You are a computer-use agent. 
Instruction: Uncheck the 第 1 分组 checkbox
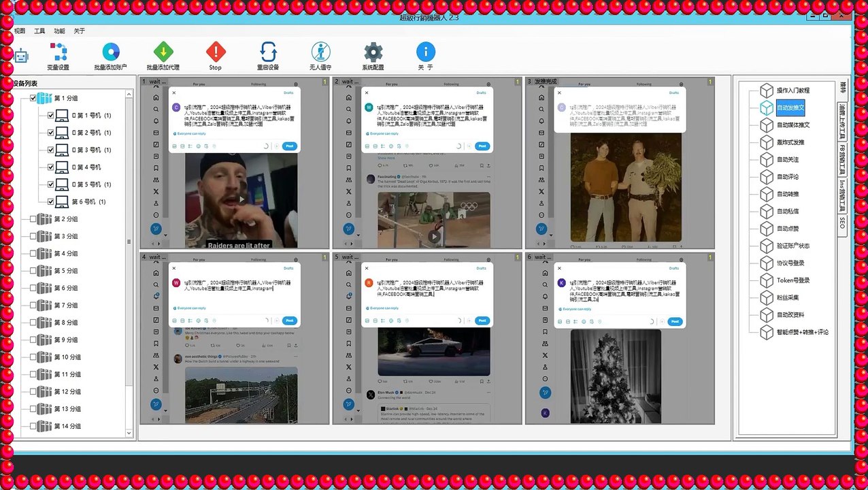(33, 98)
